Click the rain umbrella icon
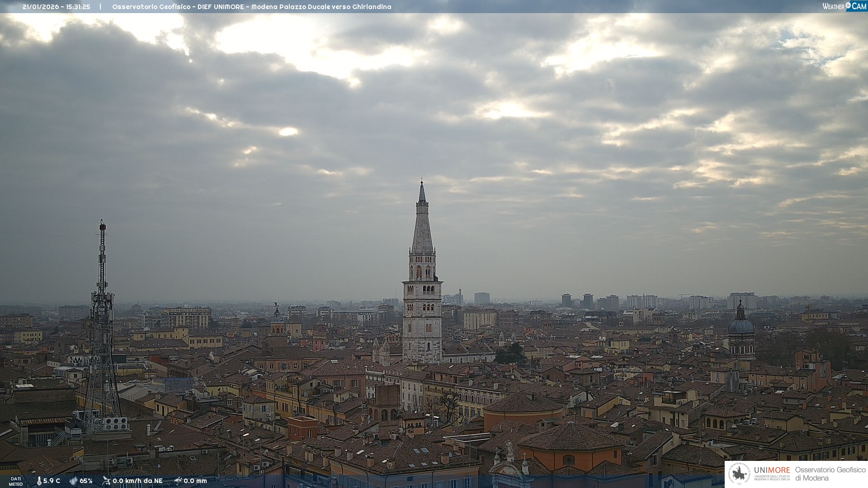Image resolution: width=868 pixels, height=488 pixels. (x=178, y=481)
